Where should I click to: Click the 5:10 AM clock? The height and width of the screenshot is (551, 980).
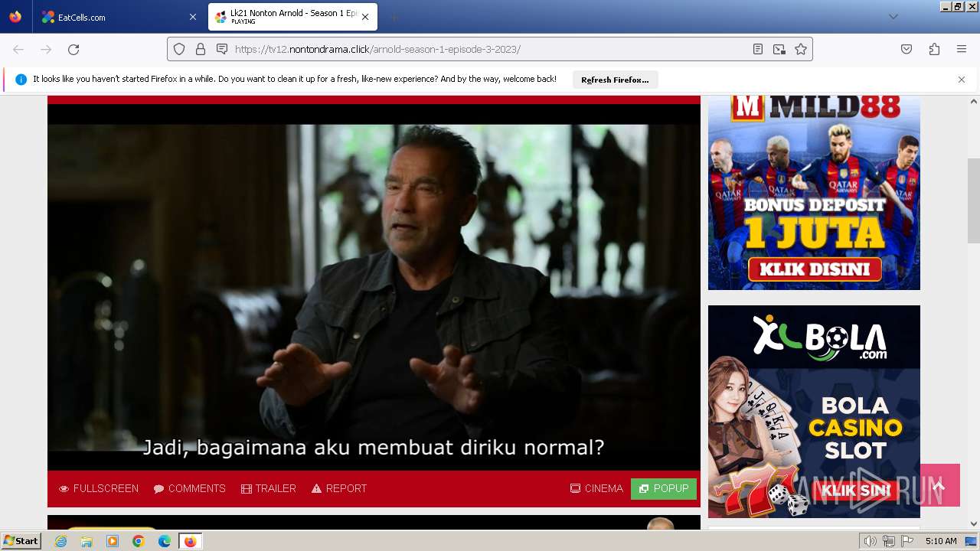(941, 541)
